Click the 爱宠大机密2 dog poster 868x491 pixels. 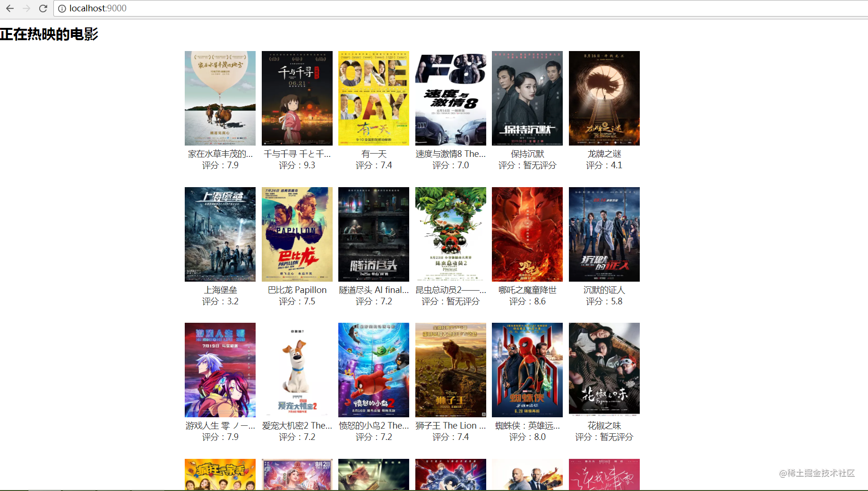(x=297, y=370)
